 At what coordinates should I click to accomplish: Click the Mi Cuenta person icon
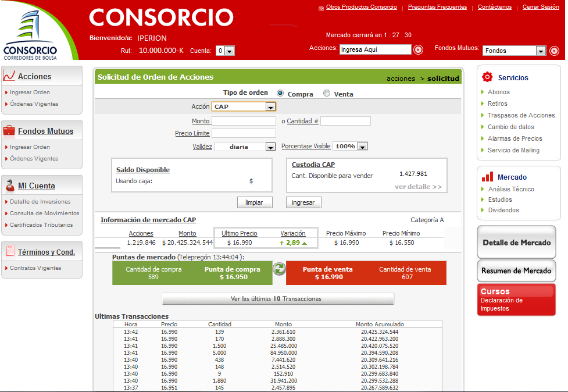[10, 185]
